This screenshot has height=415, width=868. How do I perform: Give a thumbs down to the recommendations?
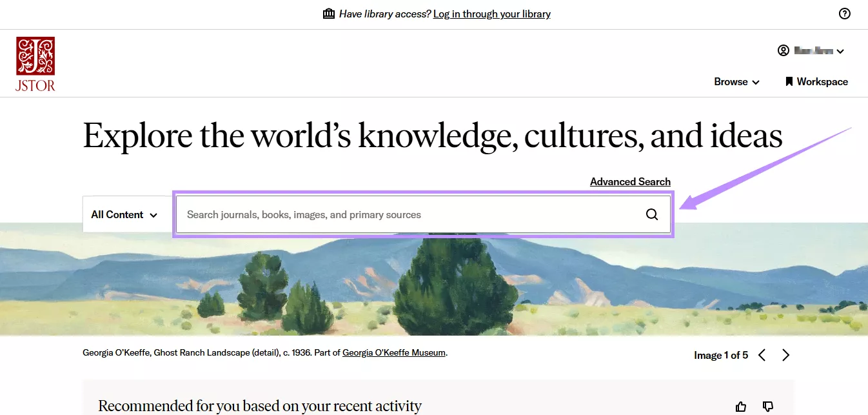pos(767,406)
